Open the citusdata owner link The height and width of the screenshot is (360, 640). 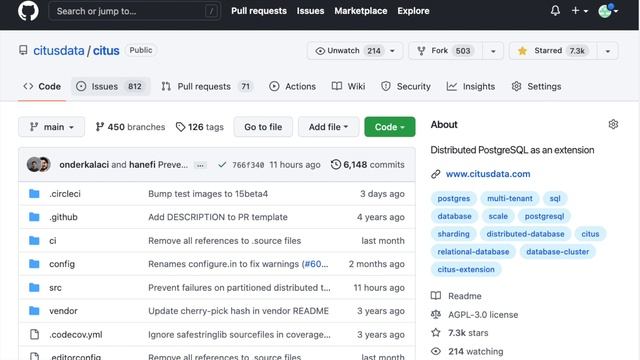pyautogui.click(x=59, y=51)
